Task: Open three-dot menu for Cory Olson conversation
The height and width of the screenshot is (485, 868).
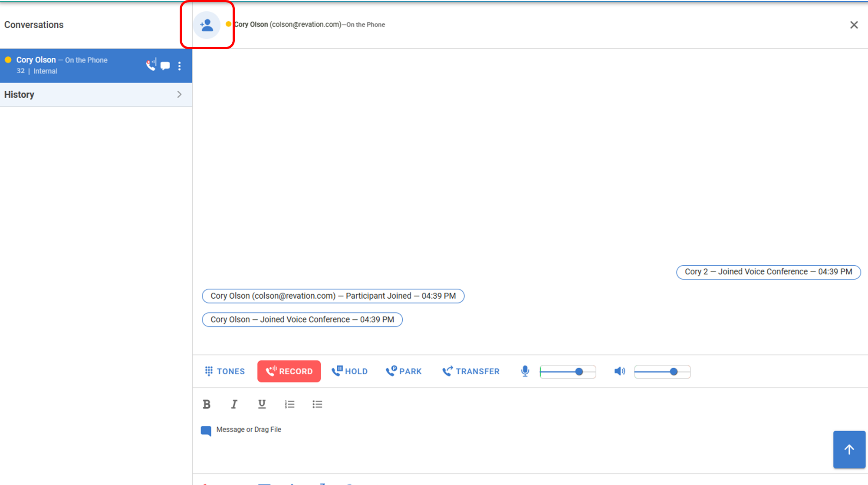Action: point(180,66)
